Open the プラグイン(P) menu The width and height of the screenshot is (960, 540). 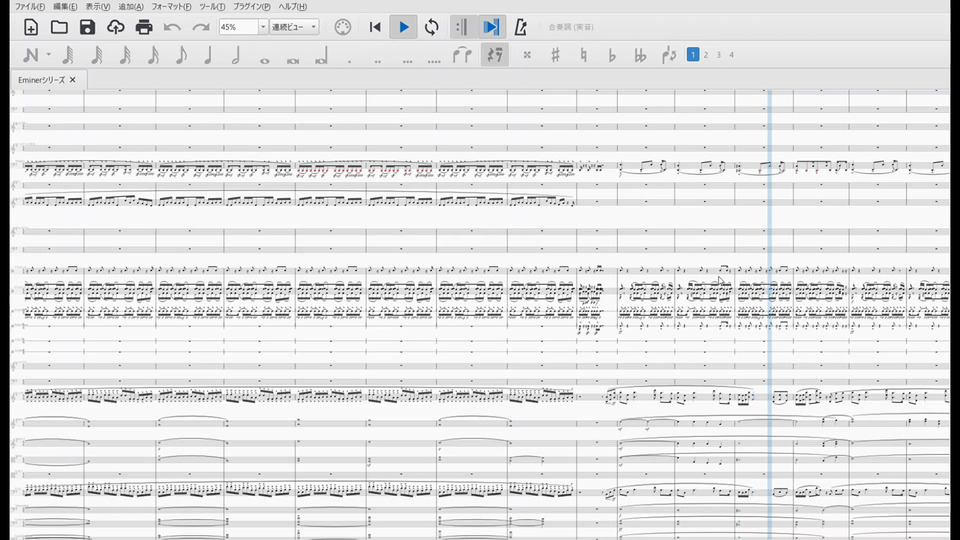tap(252, 7)
